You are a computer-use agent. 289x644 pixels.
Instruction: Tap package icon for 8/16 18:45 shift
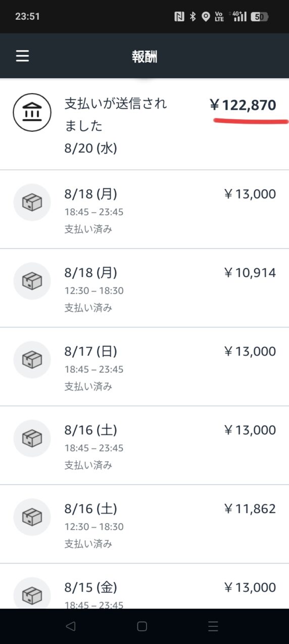point(32,438)
